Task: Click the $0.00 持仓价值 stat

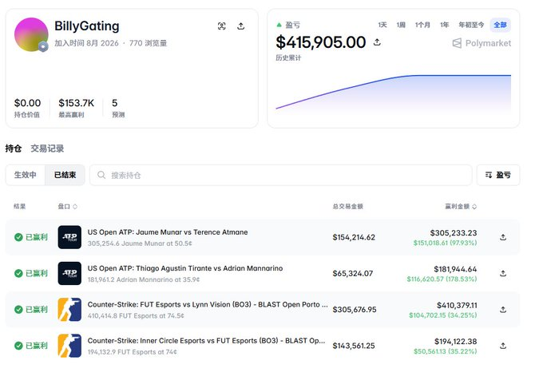Action: point(27,108)
